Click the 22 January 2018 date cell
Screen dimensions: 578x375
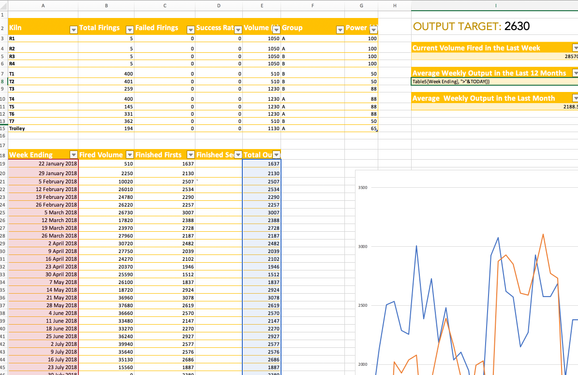(x=43, y=164)
